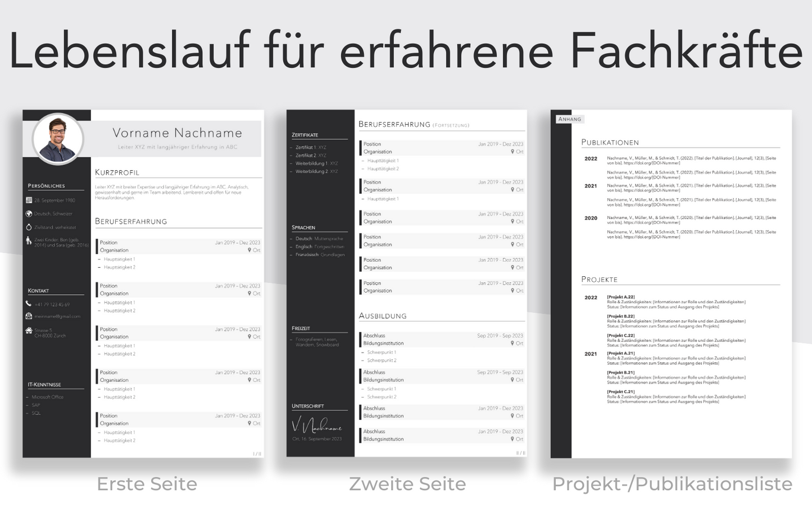Click the "Vorname Nachname" name header
Viewport: 812px width, 507px height.
tap(177, 133)
